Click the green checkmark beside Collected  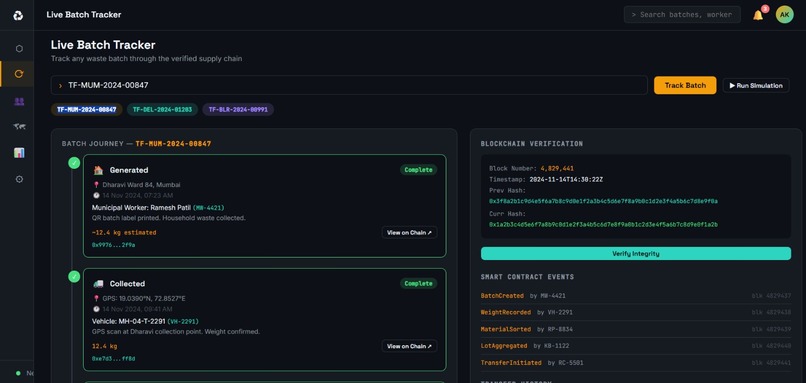point(74,277)
